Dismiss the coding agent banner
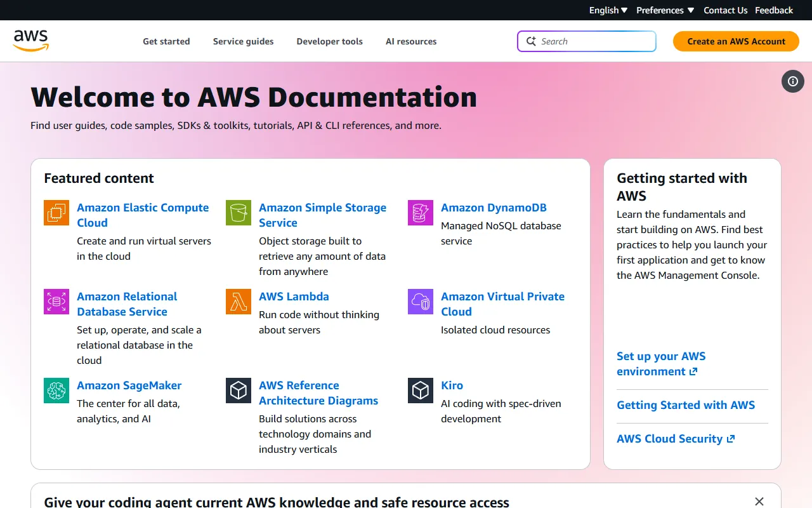The width and height of the screenshot is (812, 508). (759, 502)
